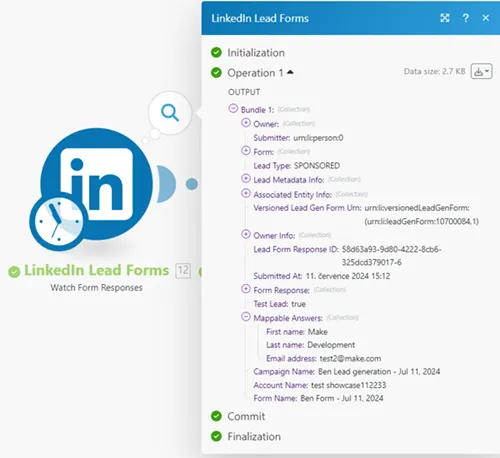This screenshot has height=458, width=500.
Task: Click the Data size 2.7 KB text
Action: coord(434,71)
